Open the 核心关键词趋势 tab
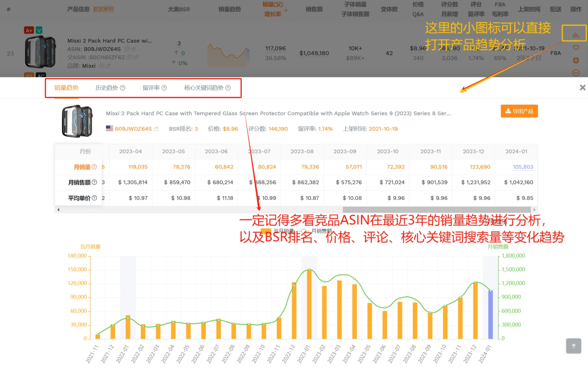This screenshot has height=370, width=588. click(204, 88)
